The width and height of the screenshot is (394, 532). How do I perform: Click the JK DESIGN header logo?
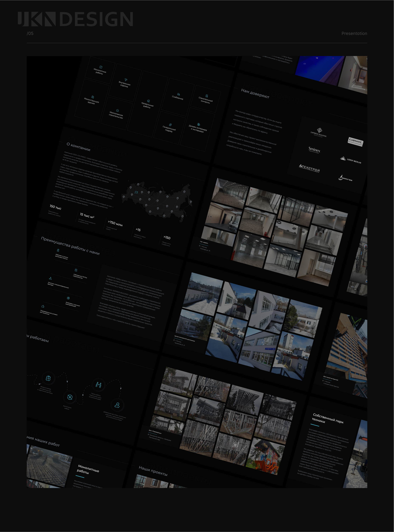[75, 19]
